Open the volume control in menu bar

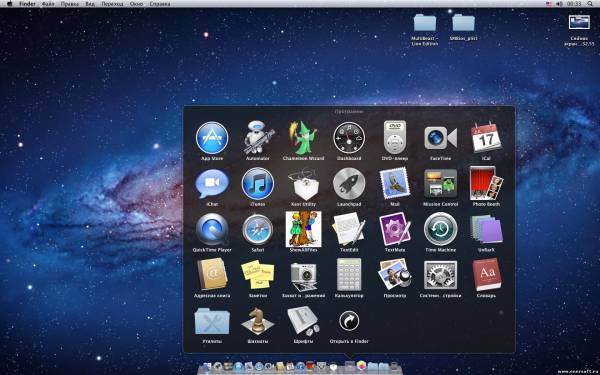coord(559,4)
